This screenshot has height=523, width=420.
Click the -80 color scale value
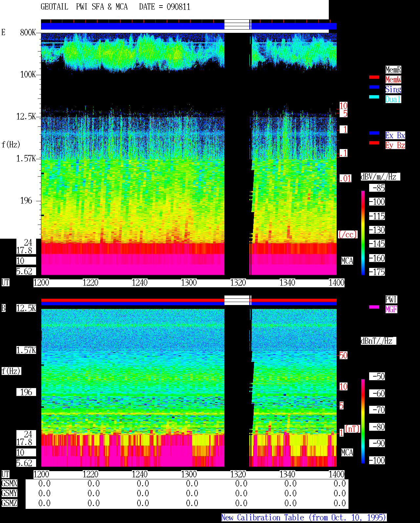[377, 427]
